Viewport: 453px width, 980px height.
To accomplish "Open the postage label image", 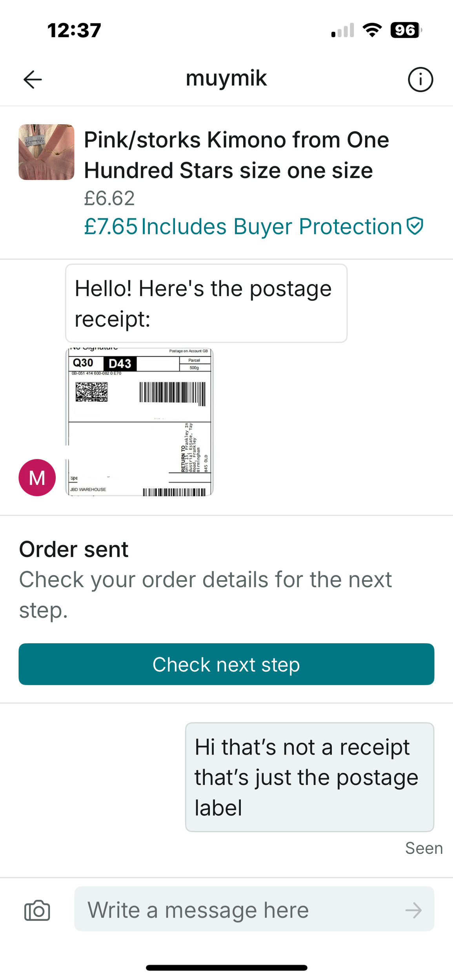I will pyautogui.click(x=139, y=422).
